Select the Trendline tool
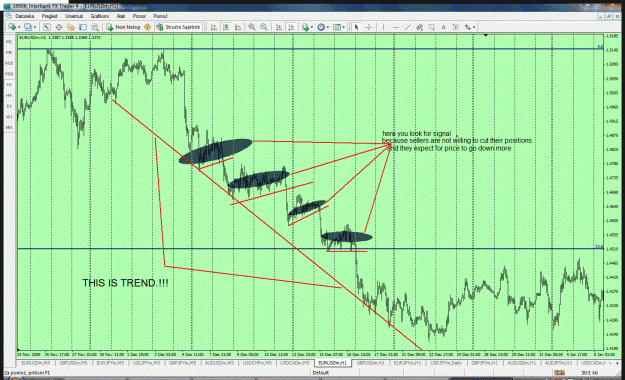 [x=407, y=27]
